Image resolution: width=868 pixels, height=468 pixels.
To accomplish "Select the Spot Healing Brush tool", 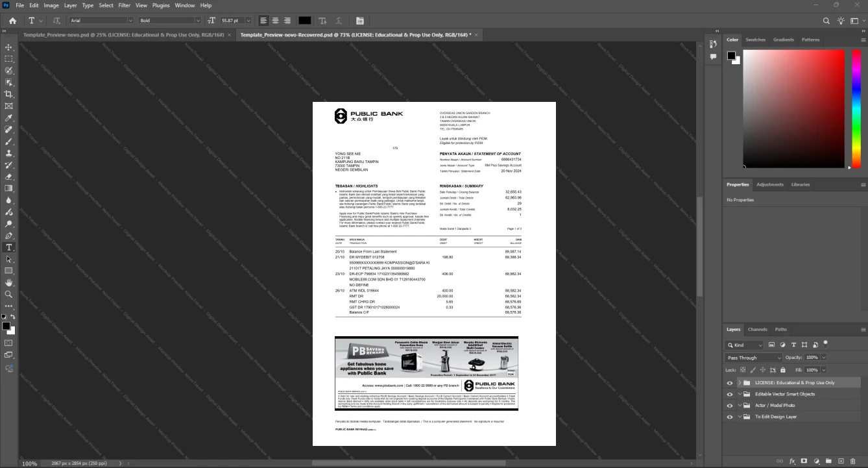I will pos(8,129).
